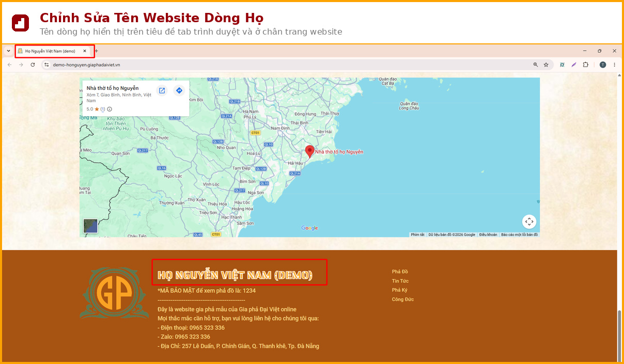Open the Chrome three-dot menu
Screen dimensions: 624x364
pyautogui.click(x=614, y=65)
